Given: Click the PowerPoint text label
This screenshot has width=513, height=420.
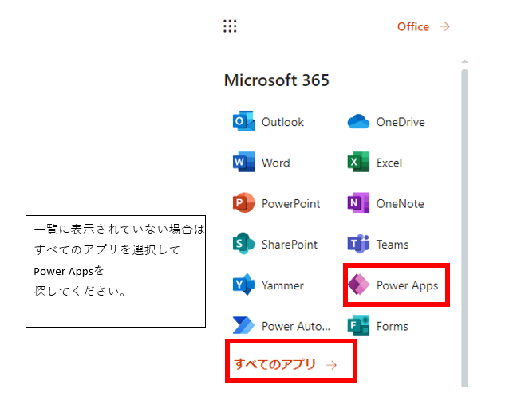Looking at the screenshot, I should 291,204.
